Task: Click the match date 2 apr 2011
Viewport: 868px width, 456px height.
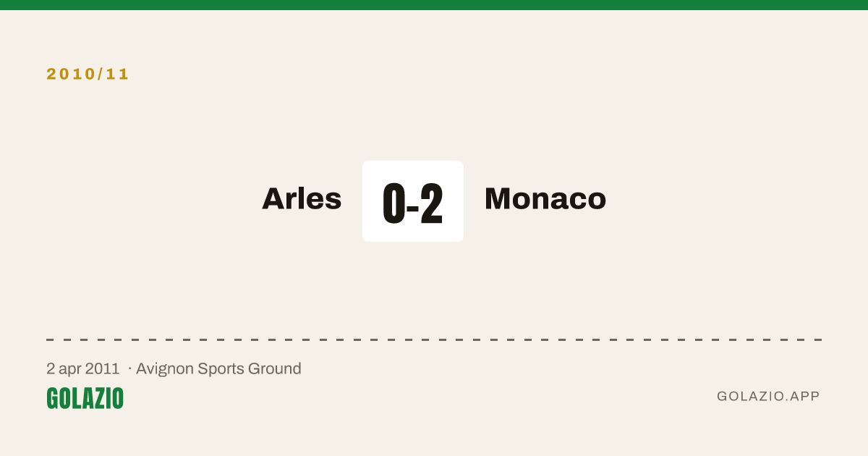Action: 83,368
